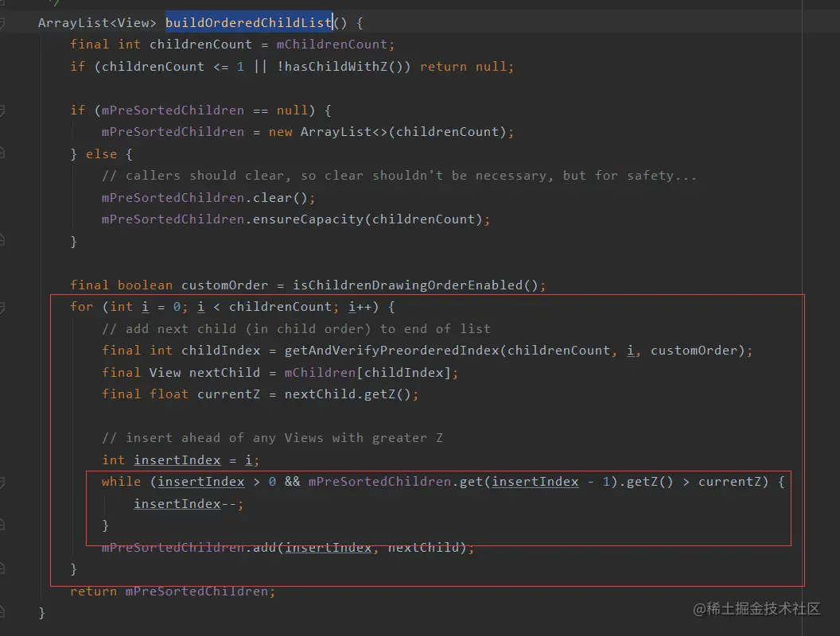
Task: Collapse the for-loop fold marker in gutter
Action: (2, 308)
